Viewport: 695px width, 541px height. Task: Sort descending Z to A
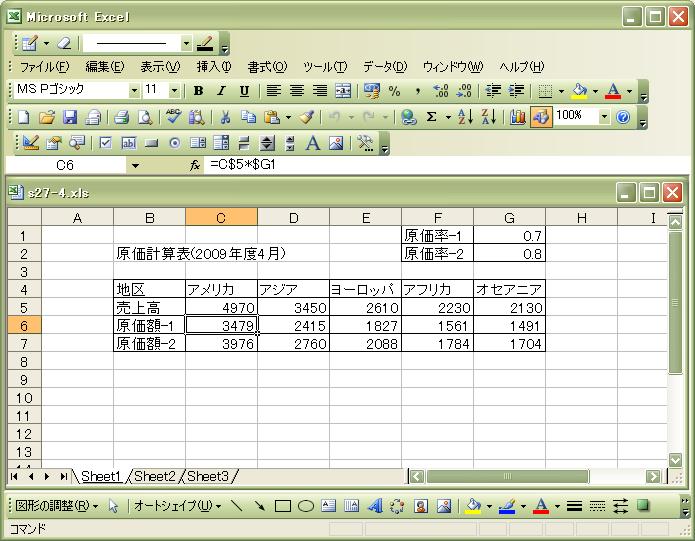click(x=488, y=117)
